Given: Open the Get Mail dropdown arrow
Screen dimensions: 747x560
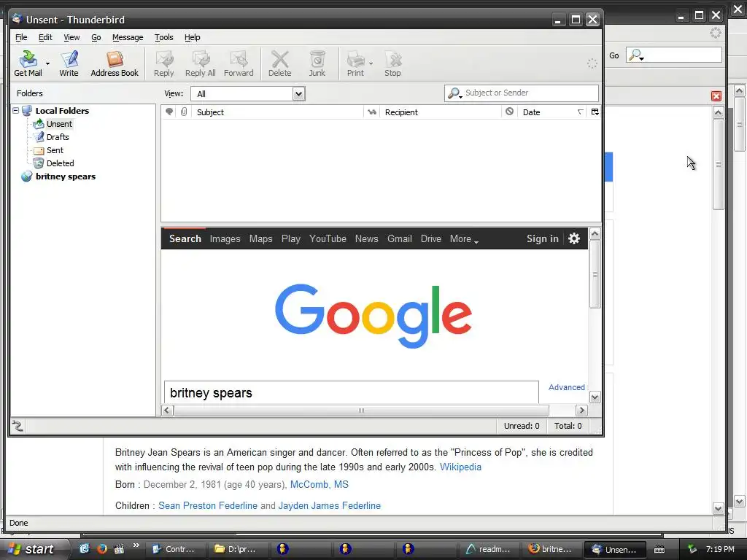Looking at the screenshot, I should click(47, 63).
